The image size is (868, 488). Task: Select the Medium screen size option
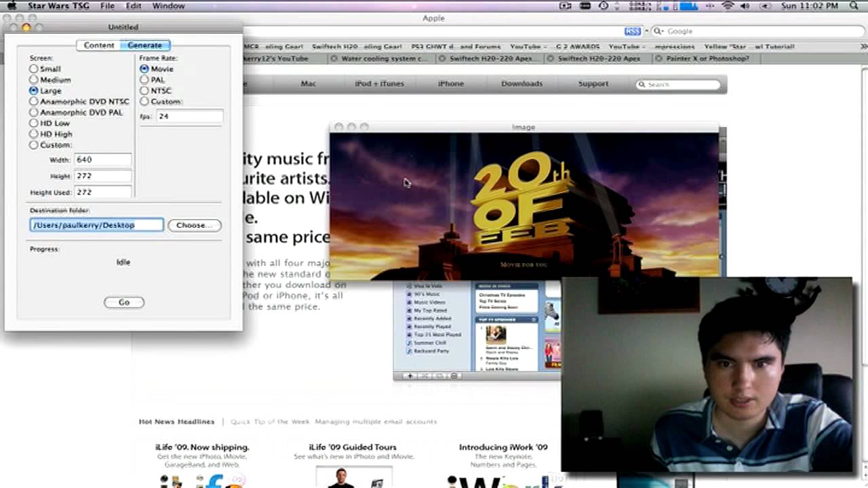[x=33, y=79]
